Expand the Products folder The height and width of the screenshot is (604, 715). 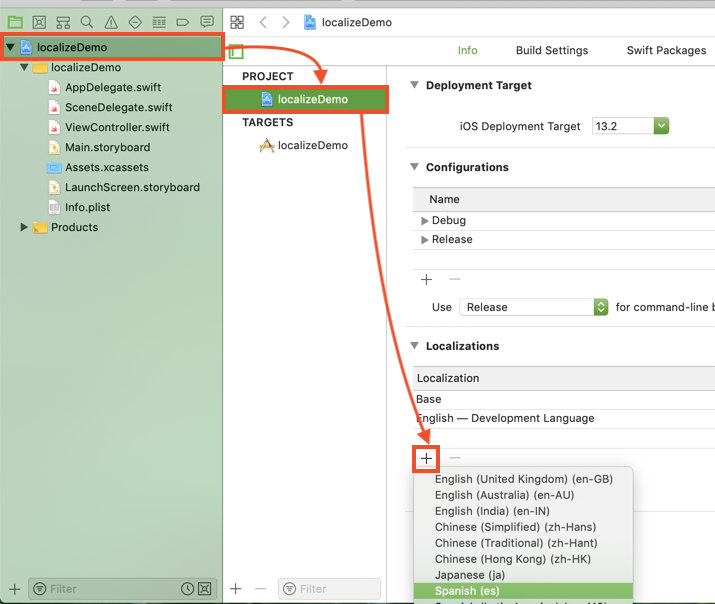click(24, 227)
